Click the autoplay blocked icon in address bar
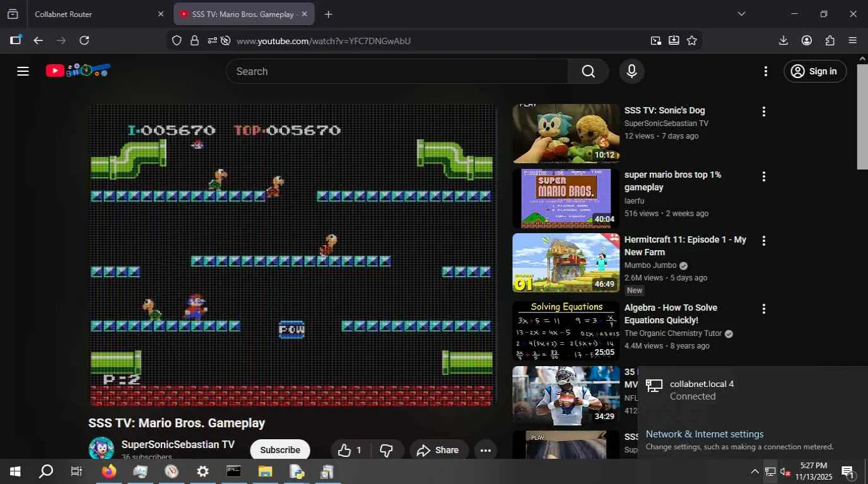 pyautogui.click(x=226, y=40)
